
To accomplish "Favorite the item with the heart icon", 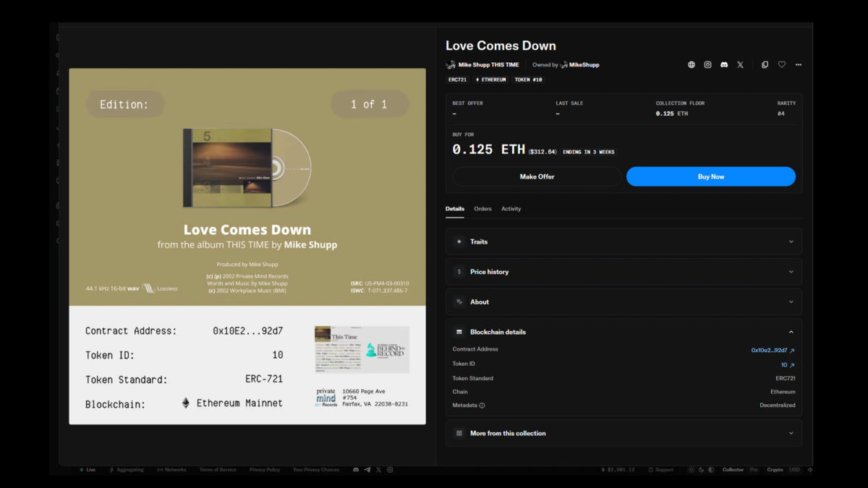I will tap(782, 65).
